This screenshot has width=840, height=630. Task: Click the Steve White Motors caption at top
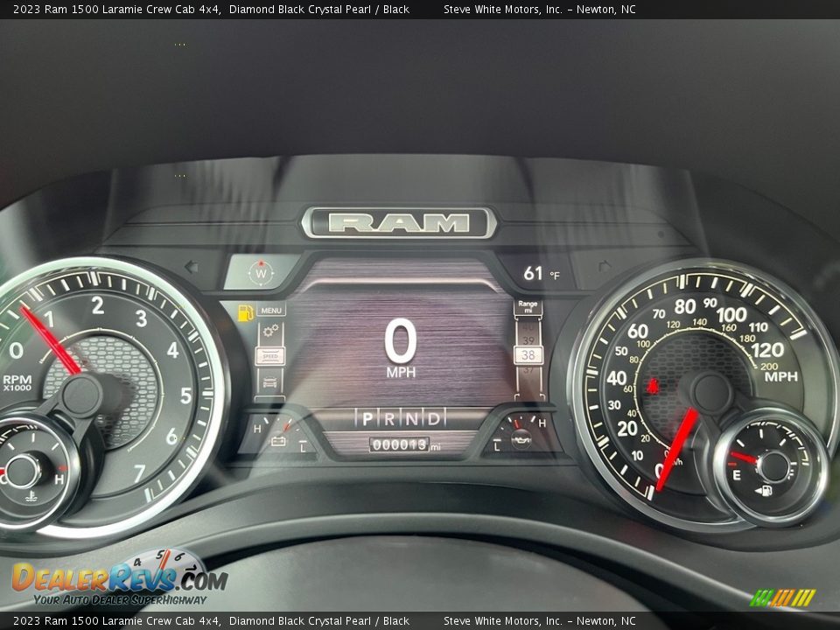coord(540,9)
